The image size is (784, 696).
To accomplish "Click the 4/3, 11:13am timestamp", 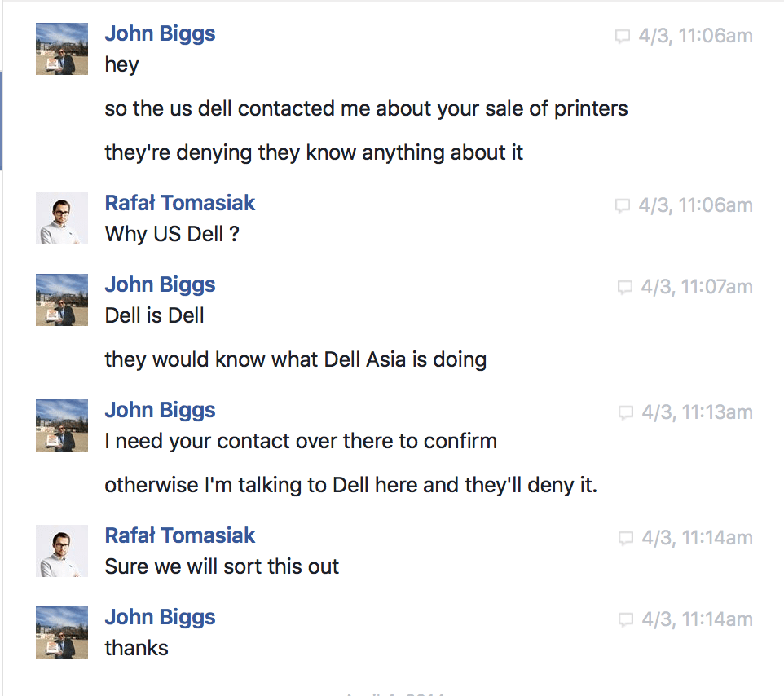I will [697, 413].
